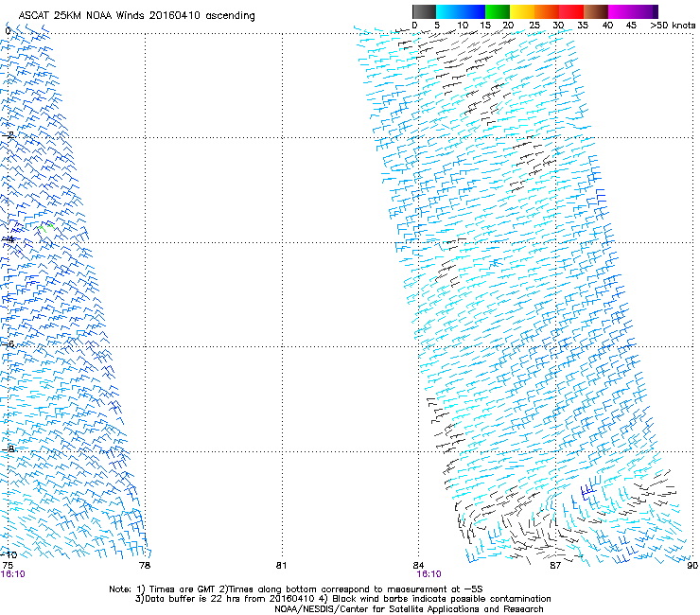Click the purple 16:10 time under longitude 75
This screenshot has width=700, height=615.
13,574
